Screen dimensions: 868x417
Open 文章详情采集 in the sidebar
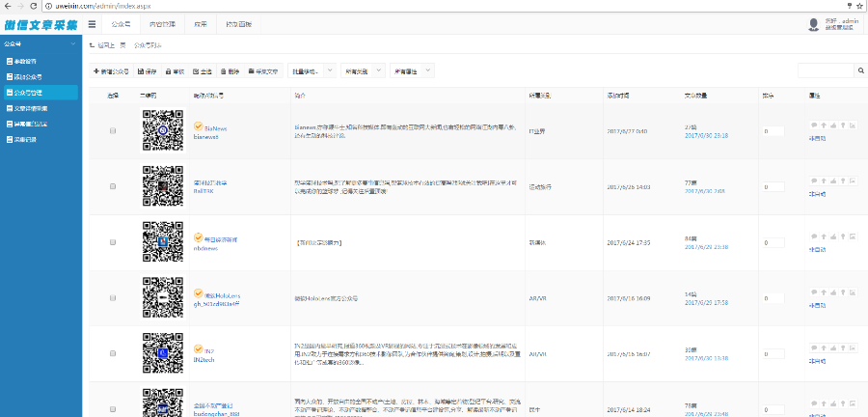pos(40,108)
